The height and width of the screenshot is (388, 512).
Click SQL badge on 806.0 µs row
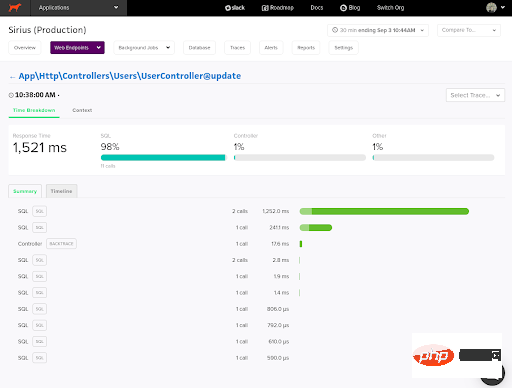(39, 309)
